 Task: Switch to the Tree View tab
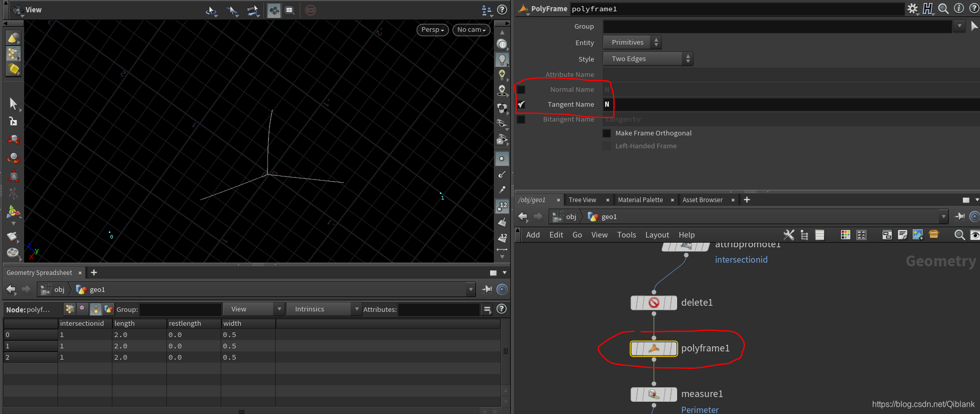tap(582, 200)
